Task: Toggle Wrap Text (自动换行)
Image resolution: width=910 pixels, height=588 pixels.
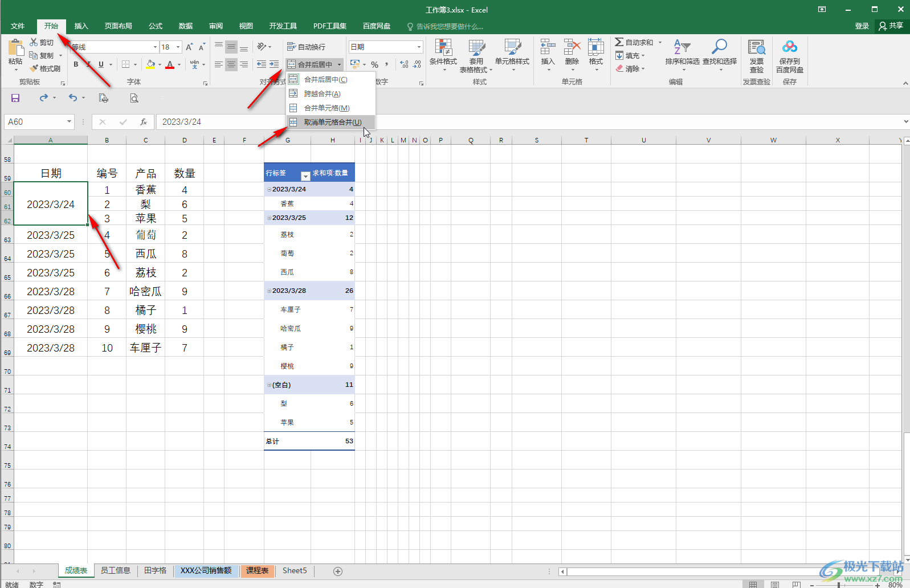Action: coord(306,47)
